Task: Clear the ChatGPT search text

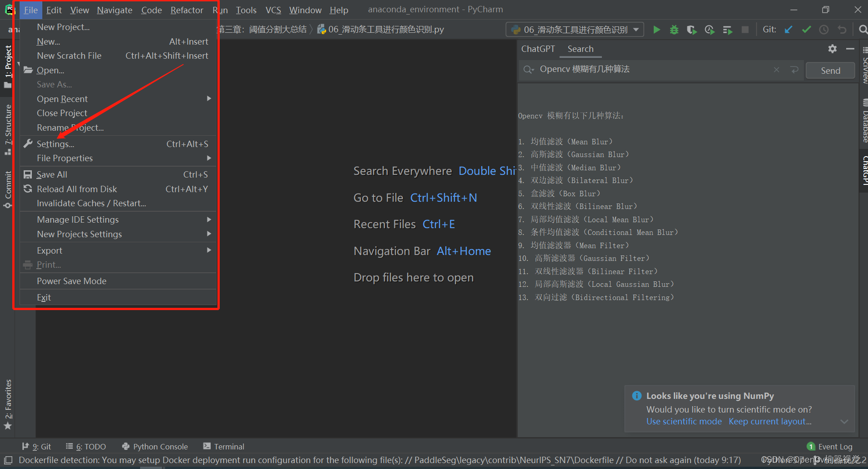Action: point(777,70)
